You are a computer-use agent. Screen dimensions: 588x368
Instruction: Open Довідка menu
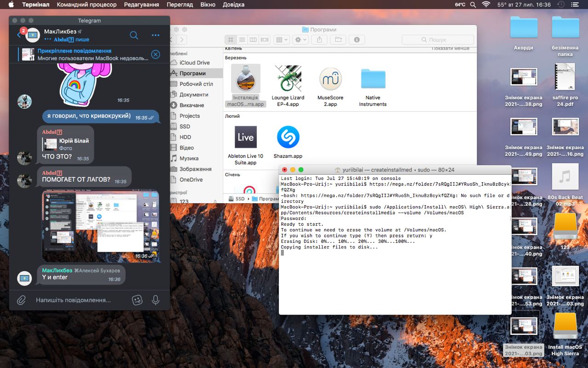point(233,5)
